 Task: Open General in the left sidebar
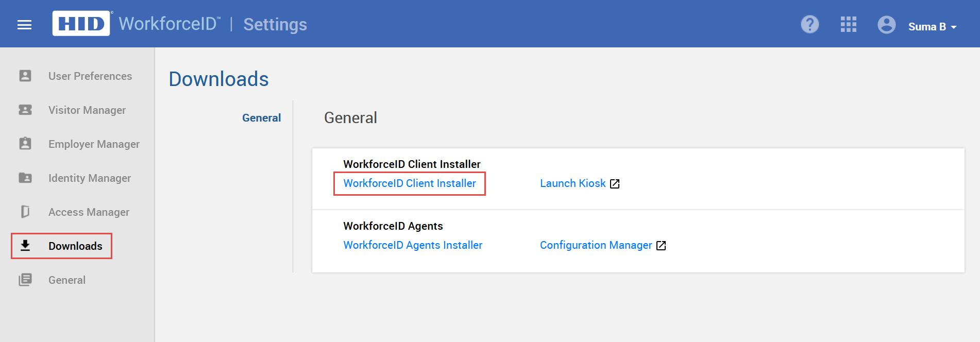point(67,280)
